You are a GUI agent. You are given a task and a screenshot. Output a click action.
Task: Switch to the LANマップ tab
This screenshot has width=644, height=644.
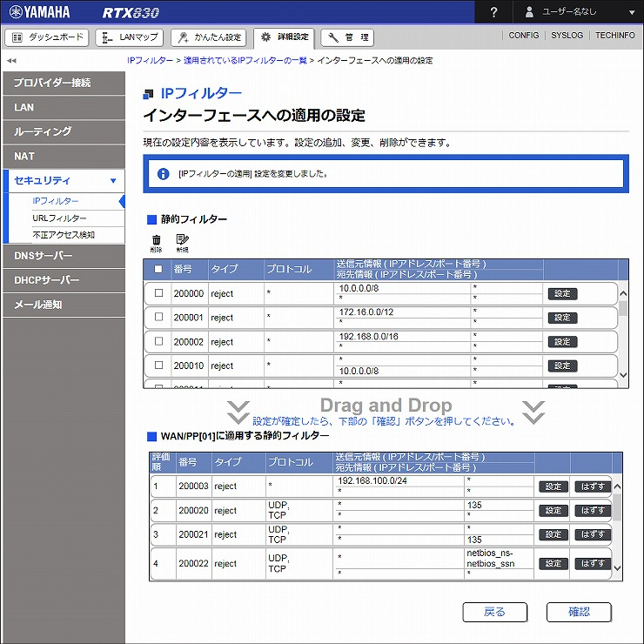pyautogui.click(x=130, y=37)
